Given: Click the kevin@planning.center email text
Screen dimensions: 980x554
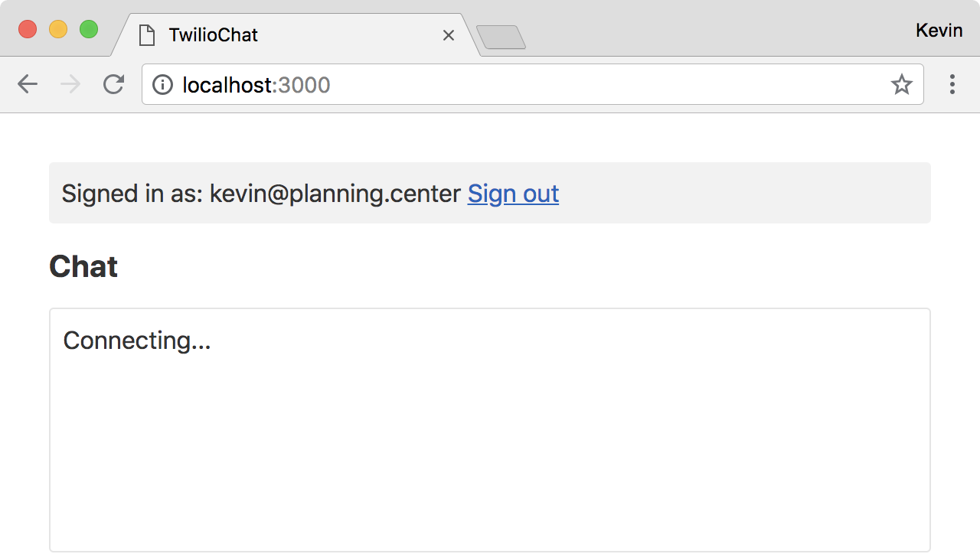Looking at the screenshot, I should [335, 194].
